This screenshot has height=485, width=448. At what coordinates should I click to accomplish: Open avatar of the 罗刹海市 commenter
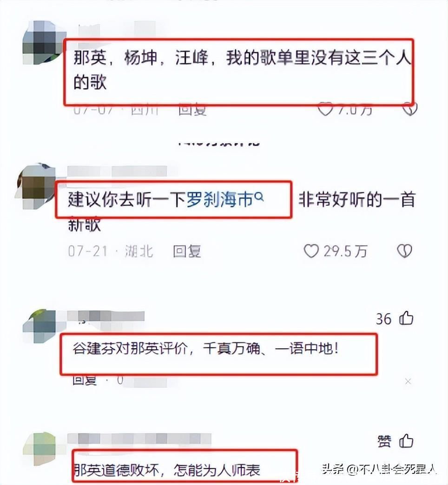point(36,186)
